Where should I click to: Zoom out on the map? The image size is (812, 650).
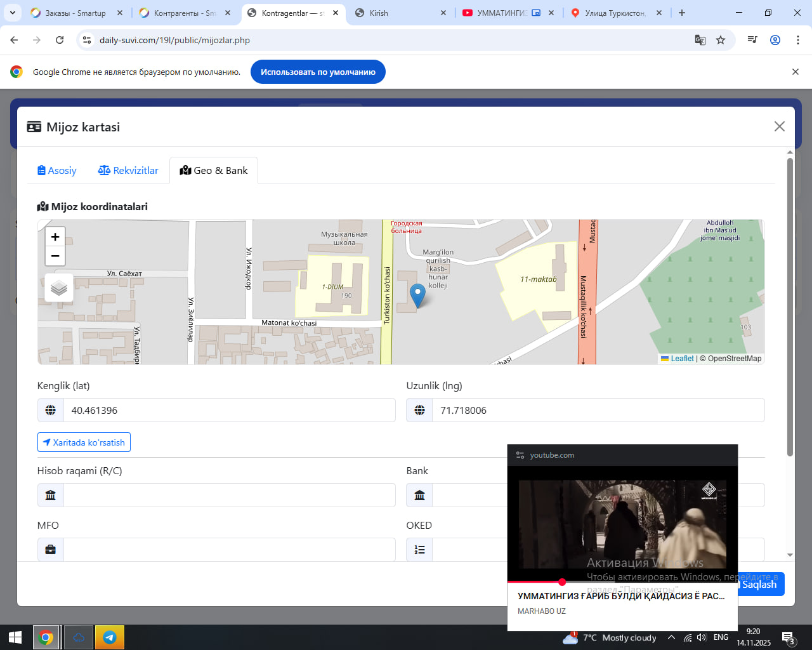click(x=55, y=256)
